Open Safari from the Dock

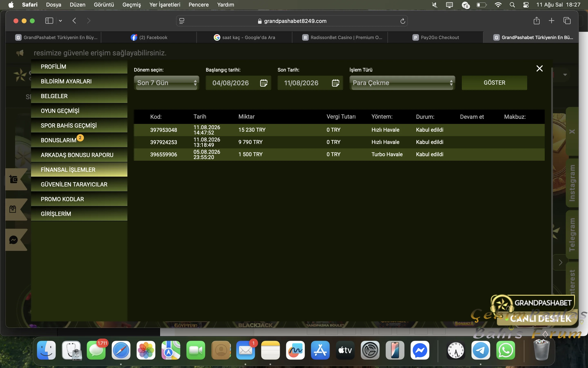pyautogui.click(x=121, y=350)
